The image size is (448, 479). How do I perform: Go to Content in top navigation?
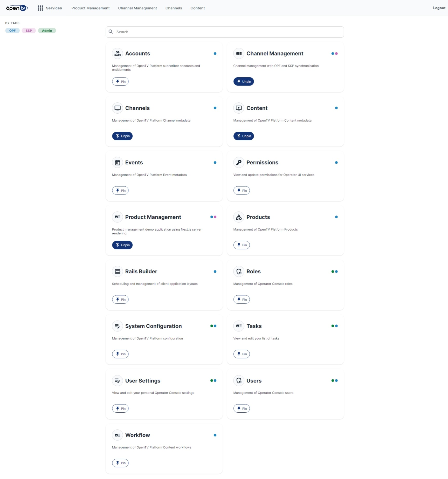198,8
